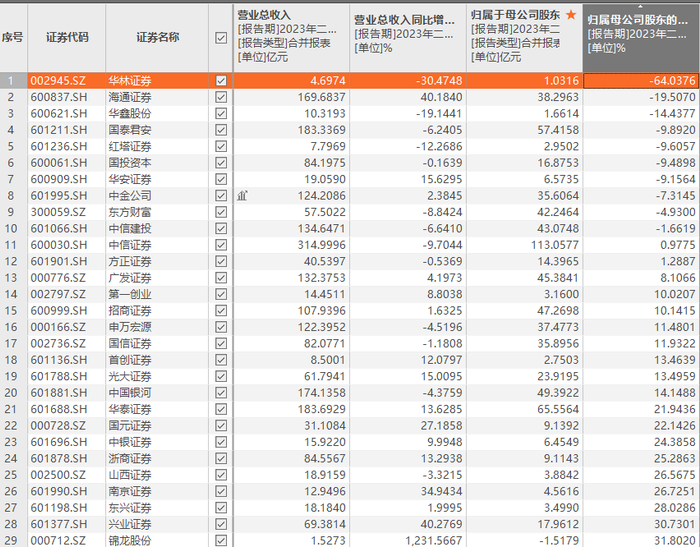The height and width of the screenshot is (547, 700).
Task: Click the small icon beside 124.2086 in 中金公司 row
Action: point(242,196)
